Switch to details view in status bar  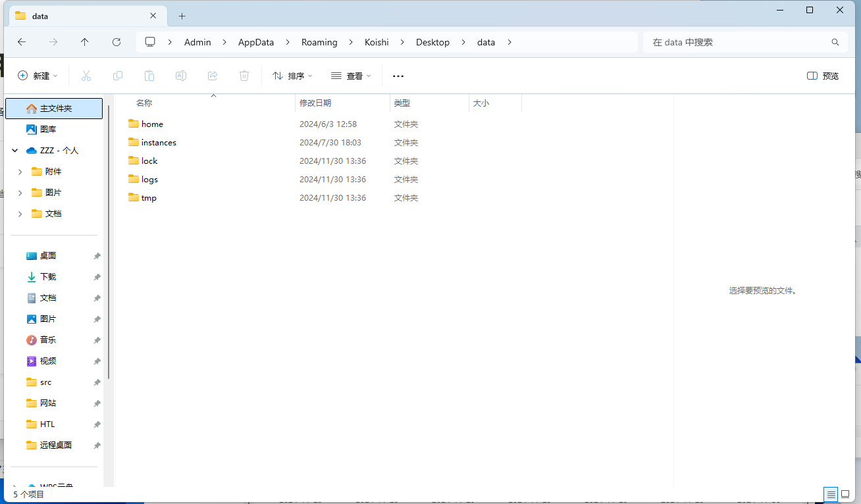(x=831, y=494)
